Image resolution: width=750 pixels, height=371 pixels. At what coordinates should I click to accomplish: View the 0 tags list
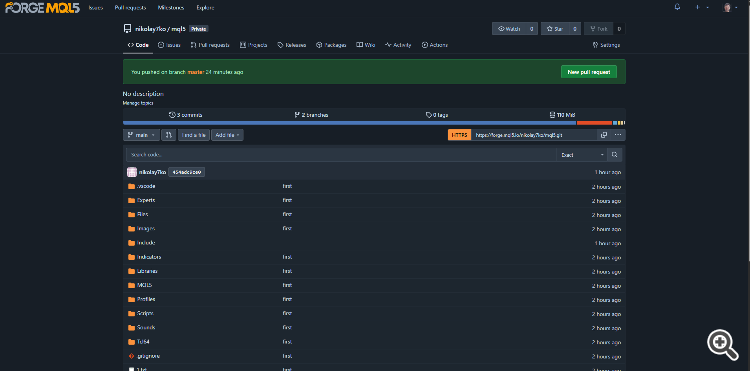pyautogui.click(x=437, y=115)
